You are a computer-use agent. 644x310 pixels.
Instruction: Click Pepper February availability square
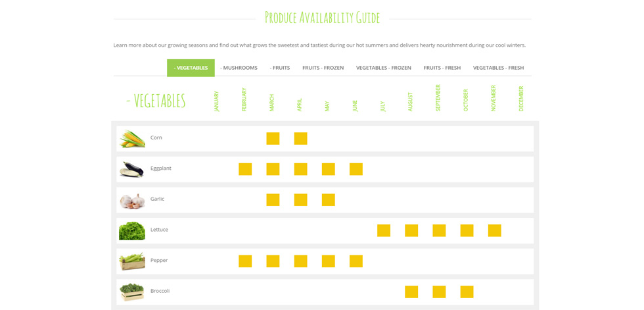click(x=245, y=261)
